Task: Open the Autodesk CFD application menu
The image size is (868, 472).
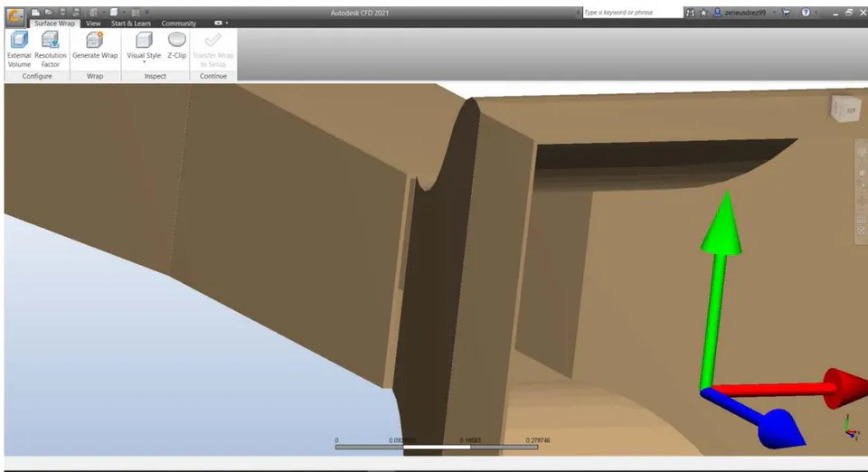Action: tap(14, 17)
